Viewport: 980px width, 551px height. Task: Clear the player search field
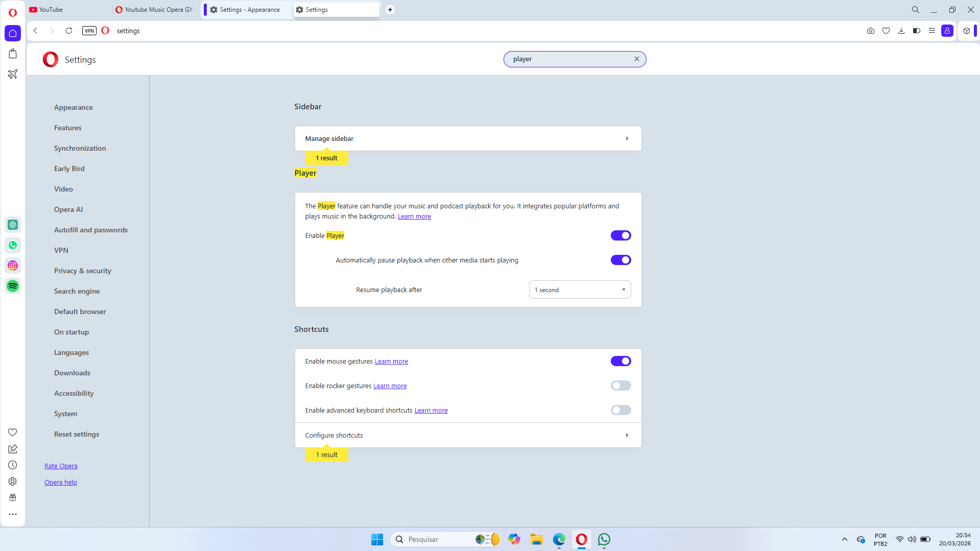tap(636, 59)
